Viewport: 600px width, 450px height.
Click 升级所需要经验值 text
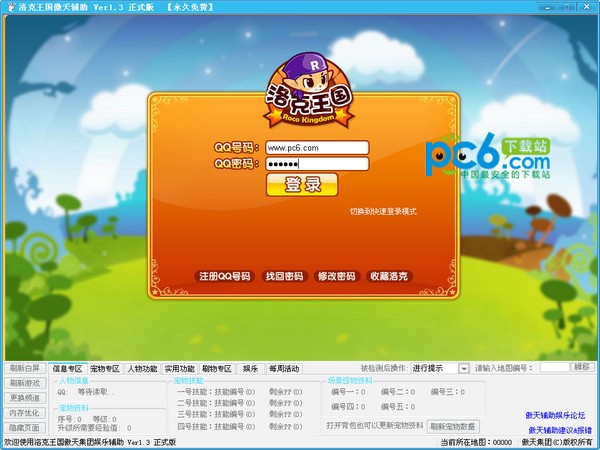(95, 428)
